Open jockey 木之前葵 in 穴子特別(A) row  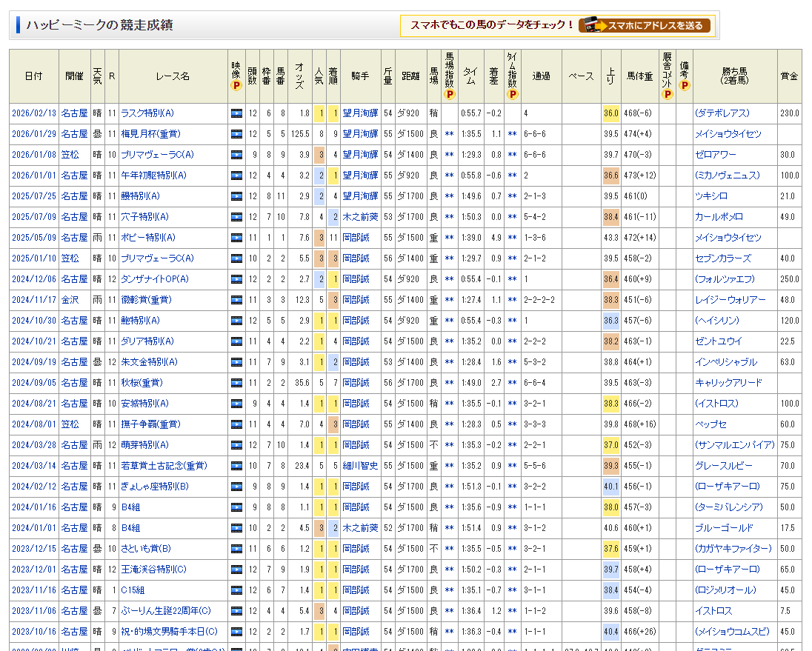pos(360,217)
